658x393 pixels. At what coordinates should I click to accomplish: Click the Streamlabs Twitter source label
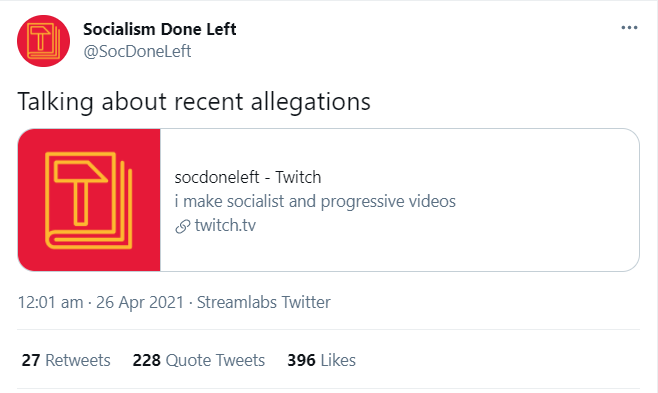264,302
